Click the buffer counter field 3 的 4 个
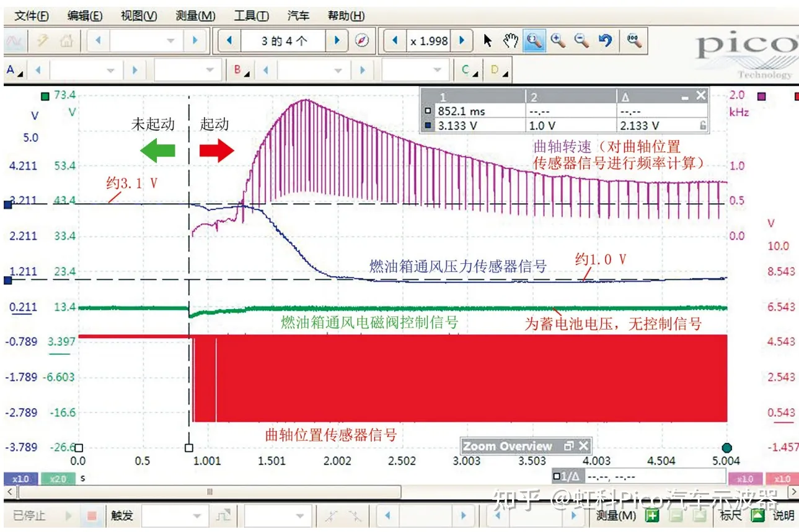Image resolution: width=799 pixels, height=532 pixels. coord(284,41)
